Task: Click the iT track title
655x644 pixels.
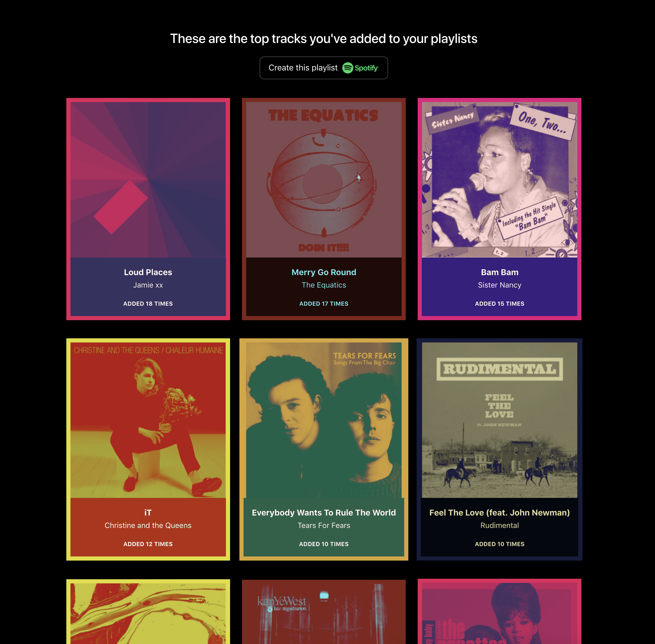Action: click(148, 513)
